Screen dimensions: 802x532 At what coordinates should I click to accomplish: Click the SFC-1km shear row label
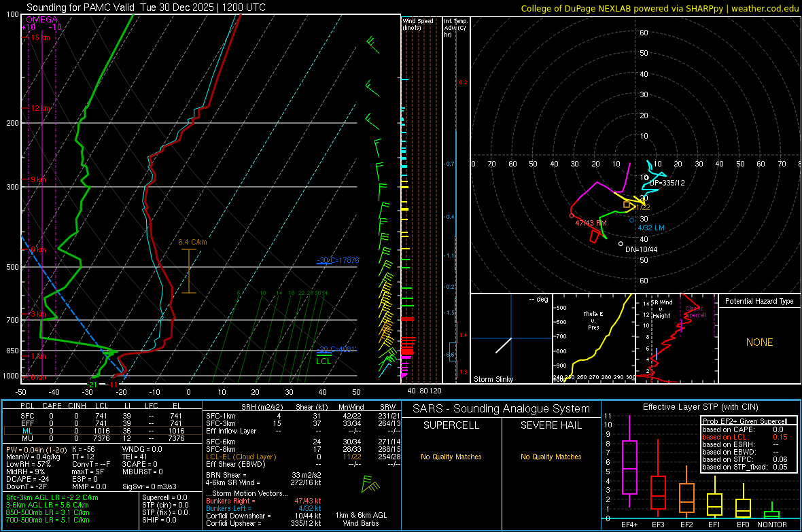point(221,416)
